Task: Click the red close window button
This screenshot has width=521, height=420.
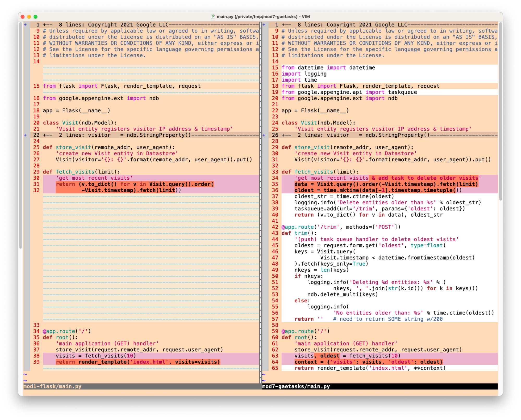Action: tap(22, 17)
